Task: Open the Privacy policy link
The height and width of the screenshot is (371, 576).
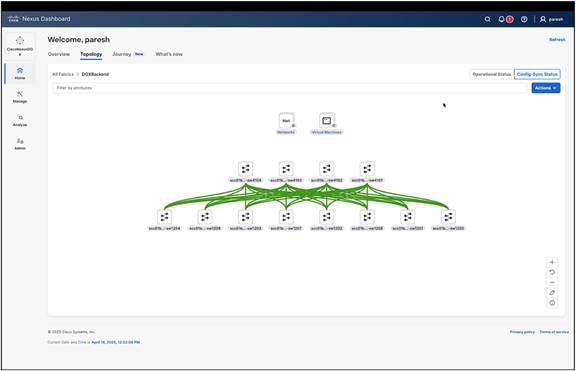Action: pos(522,332)
